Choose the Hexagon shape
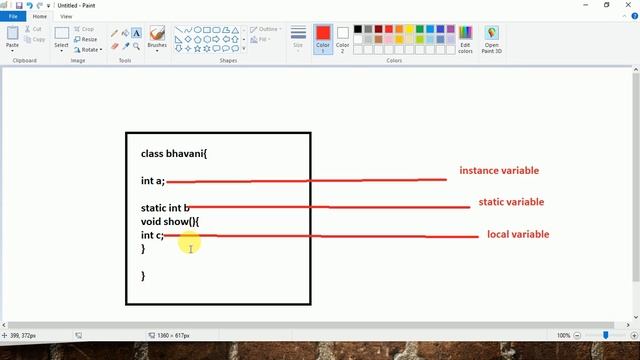Image resolution: width=640 pixels, height=360 pixels. click(x=207, y=40)
